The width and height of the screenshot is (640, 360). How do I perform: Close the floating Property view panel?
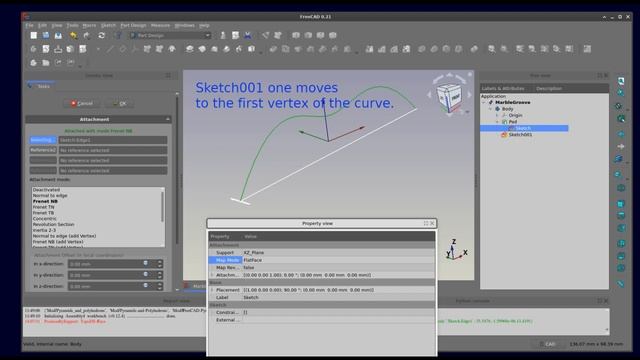(x=432, y=223)
